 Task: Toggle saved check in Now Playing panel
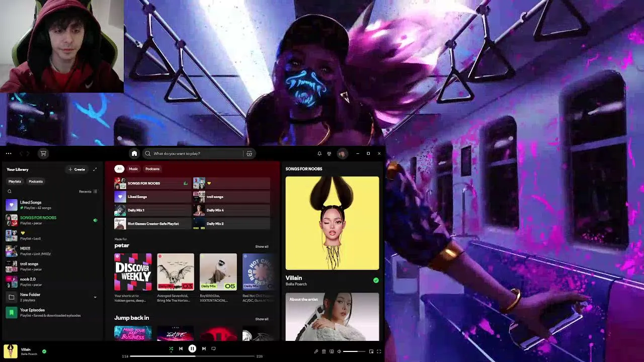pyautogui.click(x=376, y=280)
